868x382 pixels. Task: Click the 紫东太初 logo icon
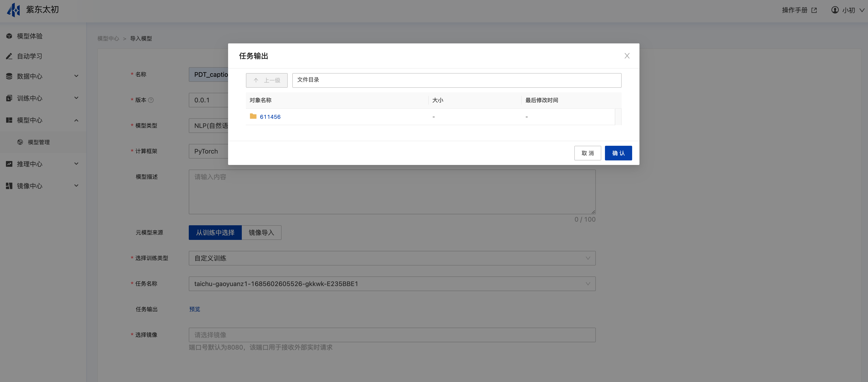point(14,10)
